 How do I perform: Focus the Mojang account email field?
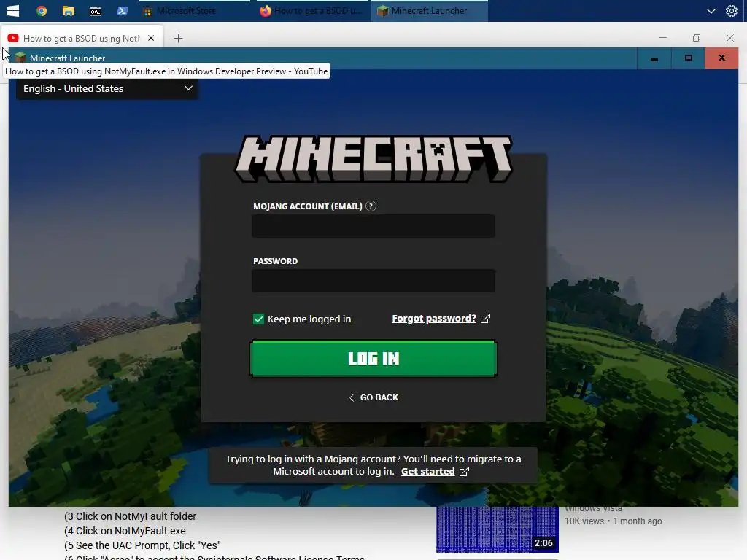click(373, 226)
